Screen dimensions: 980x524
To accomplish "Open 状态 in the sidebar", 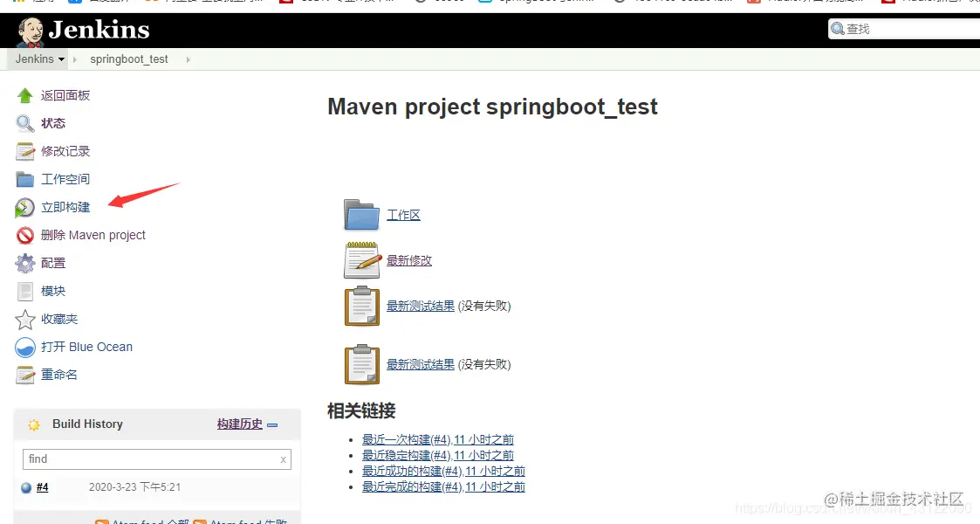I will [53, 123].
